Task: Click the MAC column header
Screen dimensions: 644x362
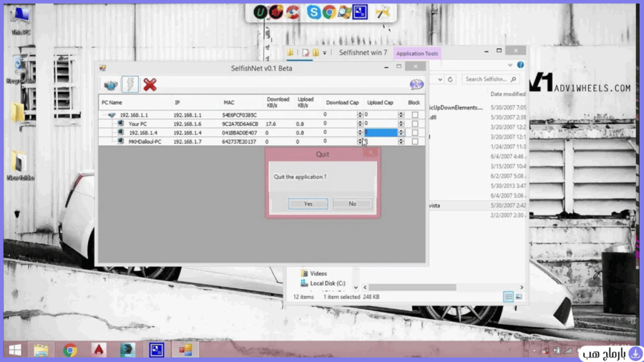Action: click(x=229, y=102)
